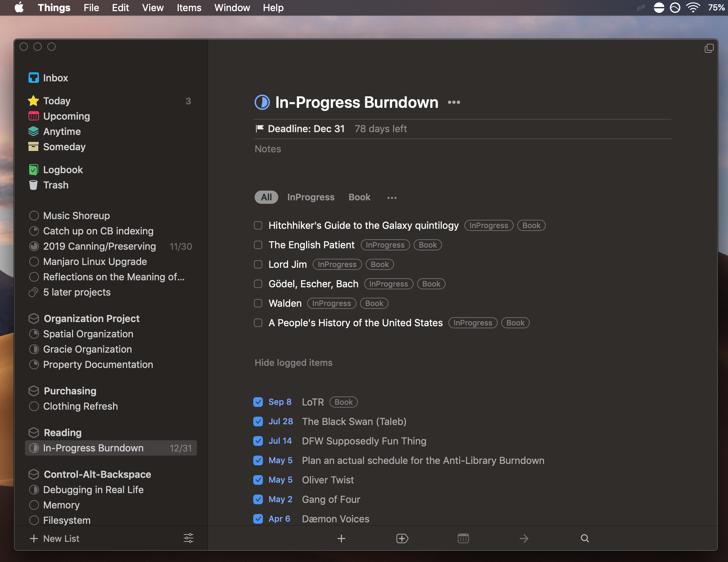Click the New Heading icon in bottom toolbar
The width and height of the screenshot is (728, 562).
[402, 538]
